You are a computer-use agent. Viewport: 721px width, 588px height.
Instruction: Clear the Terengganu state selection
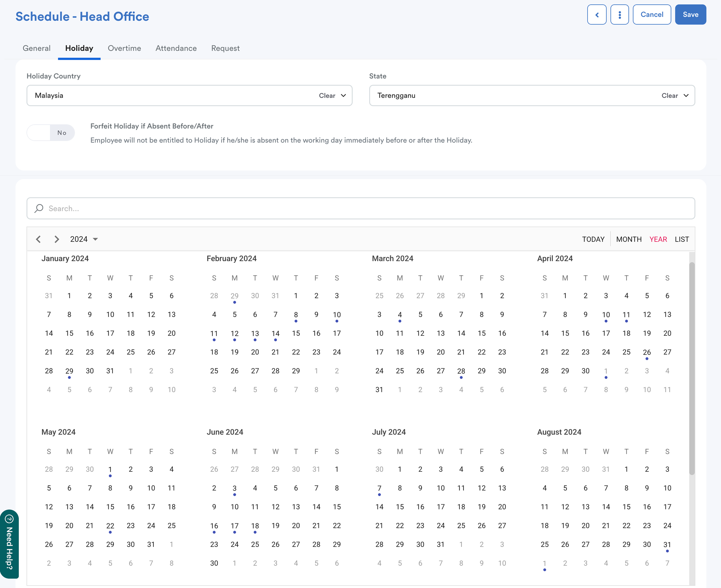tap(670, 96)
